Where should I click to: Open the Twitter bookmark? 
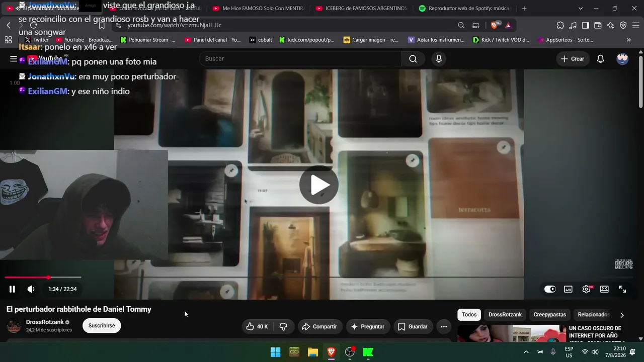pyautogui.click(x=37, y=40)
